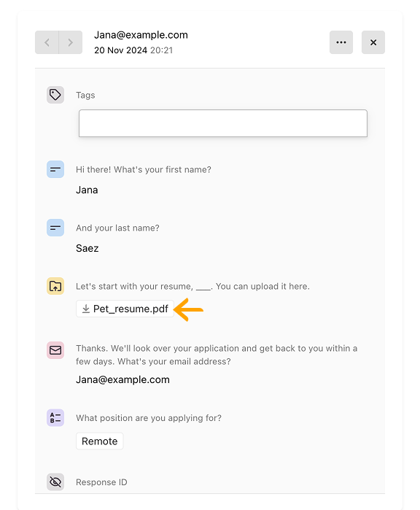
Task: Click the Jana@example.com email answer
Action: point(122,379)
